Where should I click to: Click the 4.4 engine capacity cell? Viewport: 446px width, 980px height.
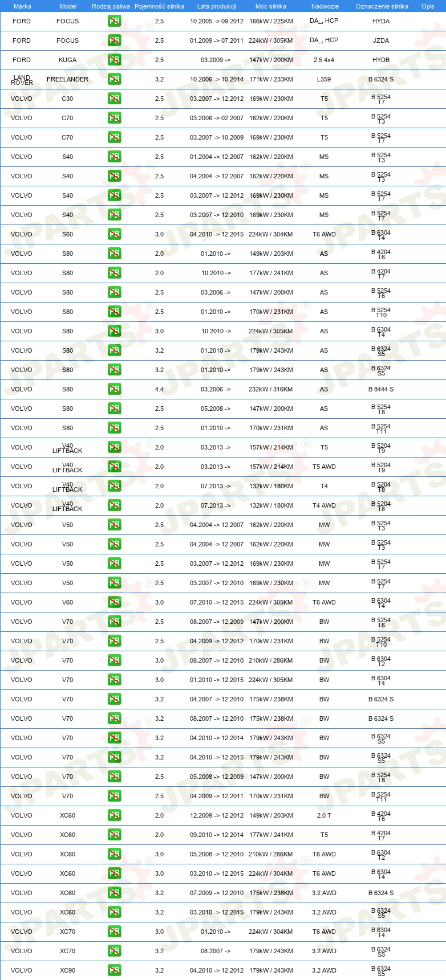pyautogui.click(x=159, y=389)
